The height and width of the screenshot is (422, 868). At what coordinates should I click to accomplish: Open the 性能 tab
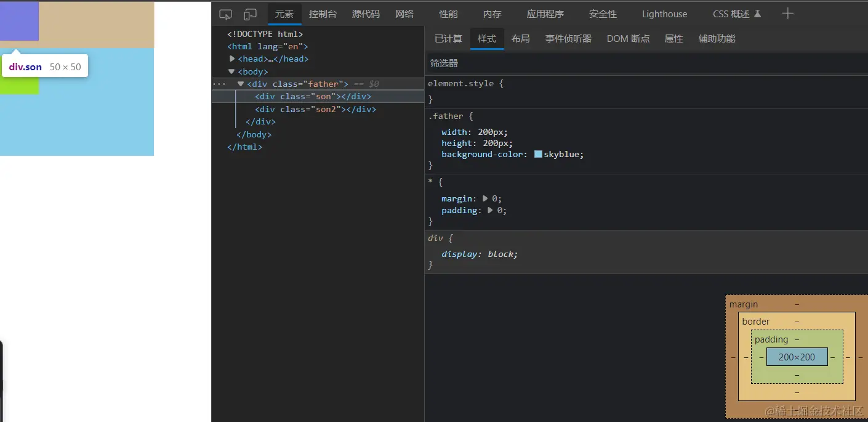[448, 14]
